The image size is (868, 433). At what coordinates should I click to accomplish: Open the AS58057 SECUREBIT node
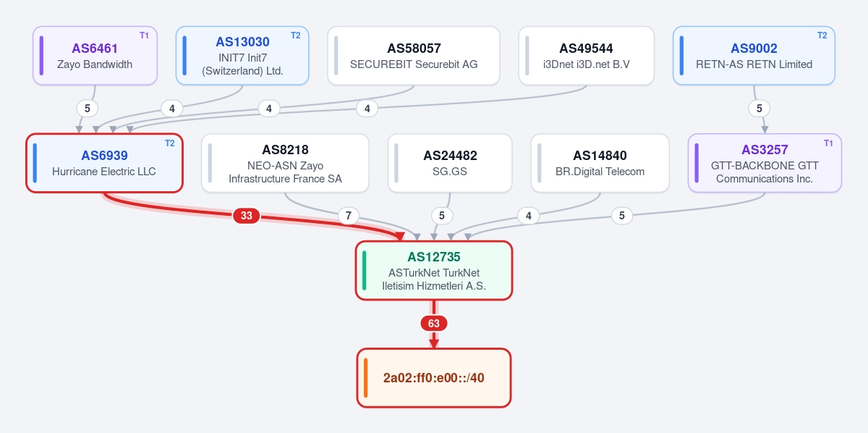point(414,56)
